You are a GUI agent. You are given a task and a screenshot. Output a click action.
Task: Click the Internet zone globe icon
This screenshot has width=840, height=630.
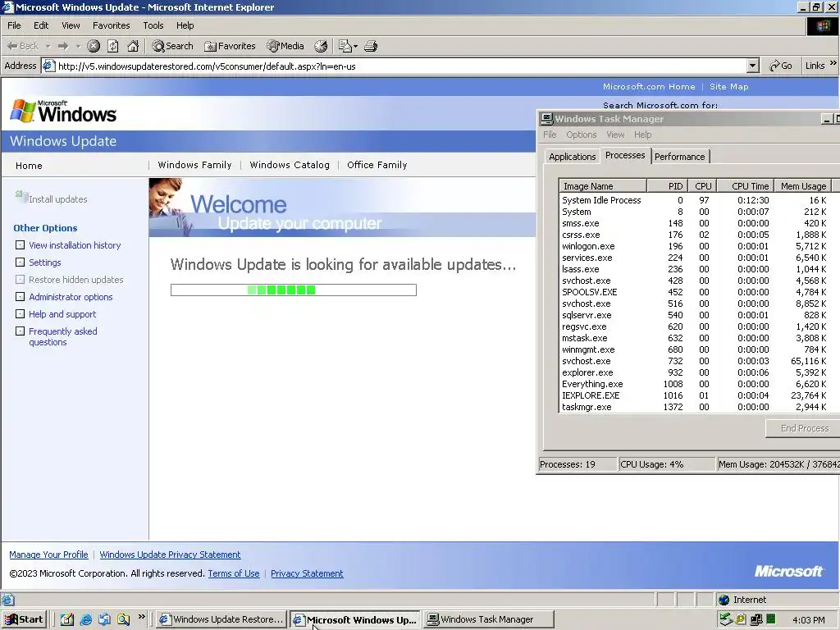pyautogui.click(x=724, y=600)
